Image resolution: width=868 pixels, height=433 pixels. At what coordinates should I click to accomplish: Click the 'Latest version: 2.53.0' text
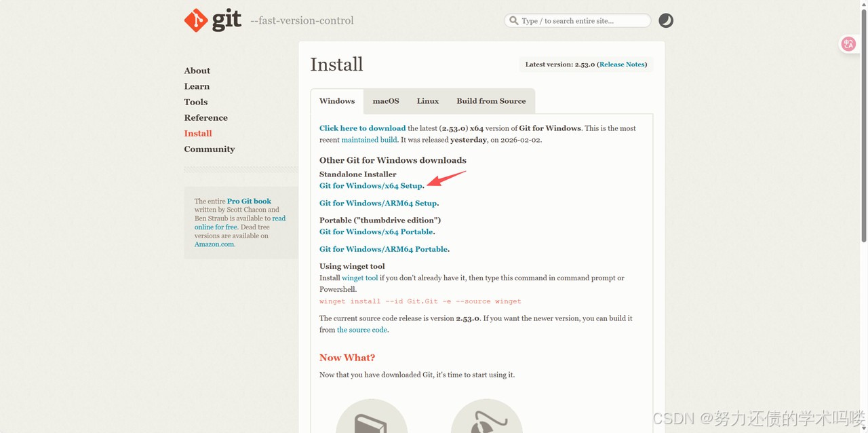[560, 64]
